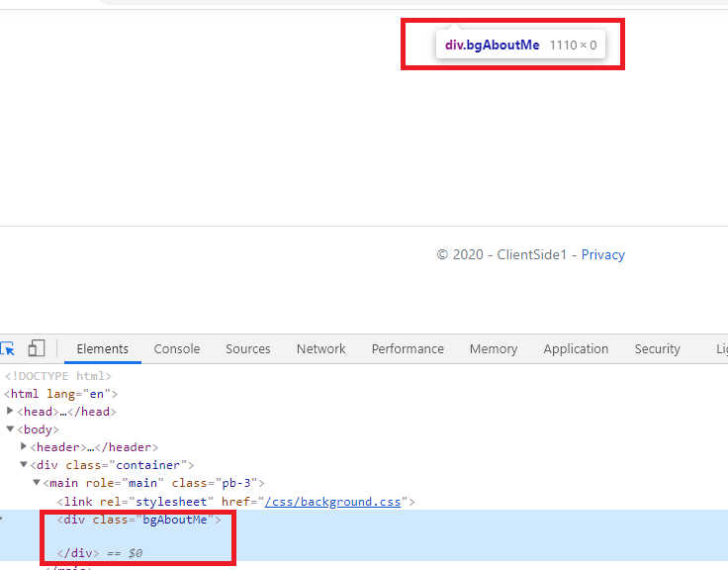Screen dimensions: 728x570
Task: Select the link rel="stylesheet" line
Action: pos(235,502)
